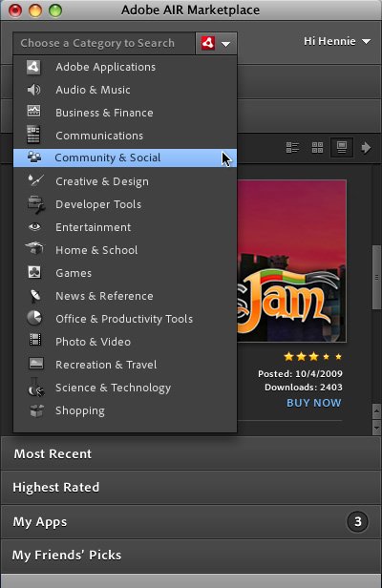Click the vertical scrollbar handle

(x=376, y=278)
